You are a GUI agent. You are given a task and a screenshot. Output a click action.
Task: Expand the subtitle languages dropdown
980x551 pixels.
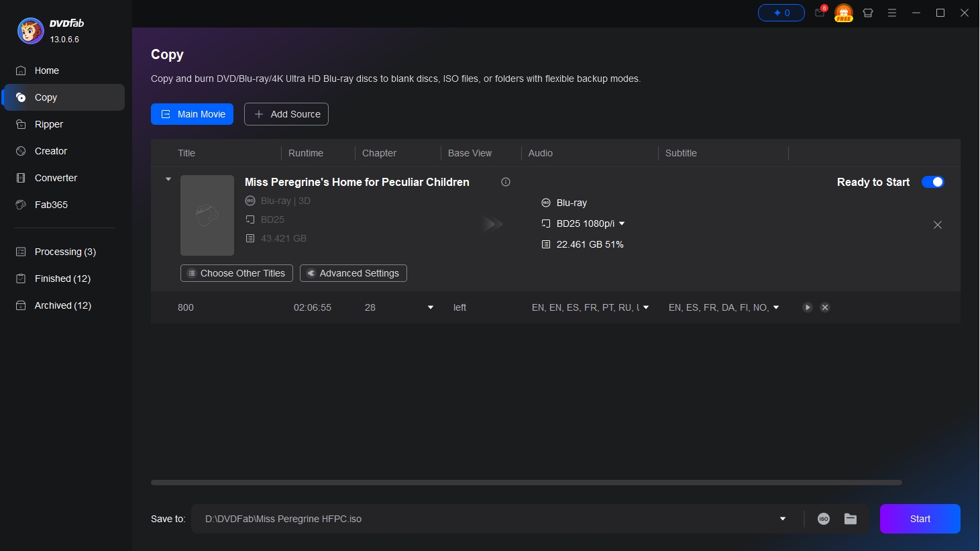(x=776, y=307)
